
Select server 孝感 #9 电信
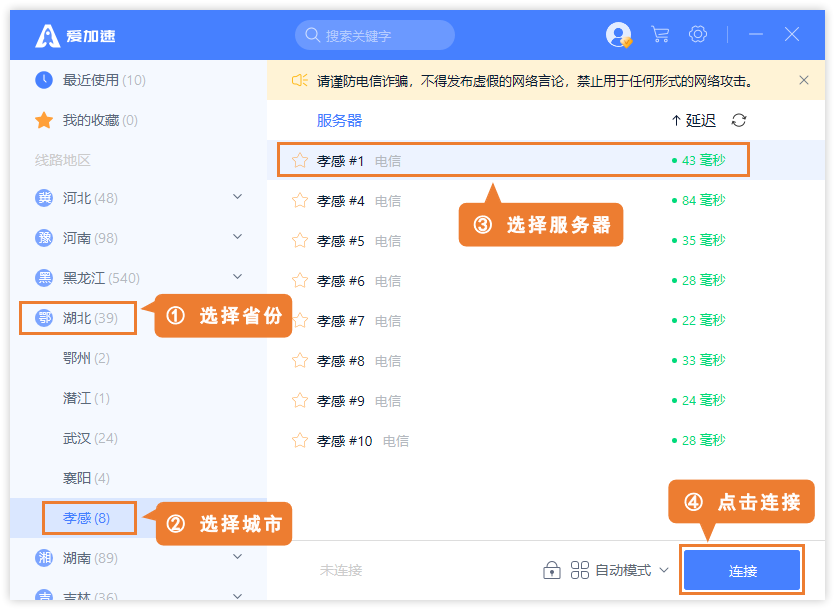(546, 401)
